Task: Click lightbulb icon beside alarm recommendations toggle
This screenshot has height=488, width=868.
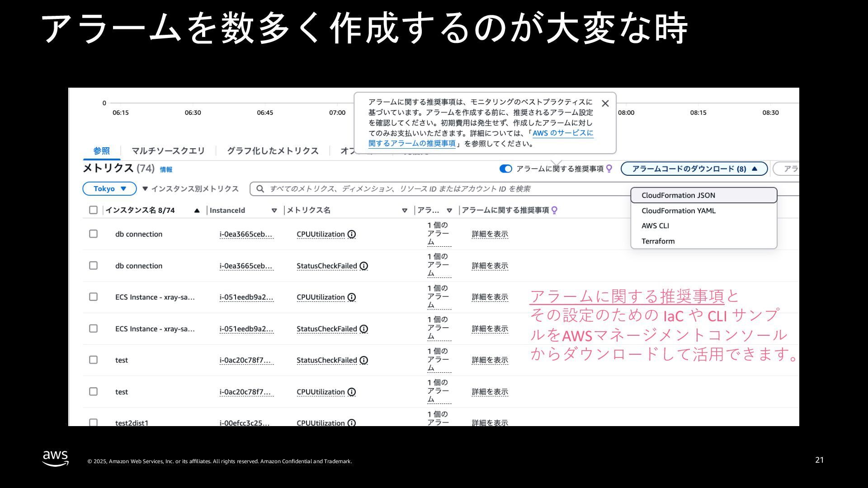Action: [609, 169]
